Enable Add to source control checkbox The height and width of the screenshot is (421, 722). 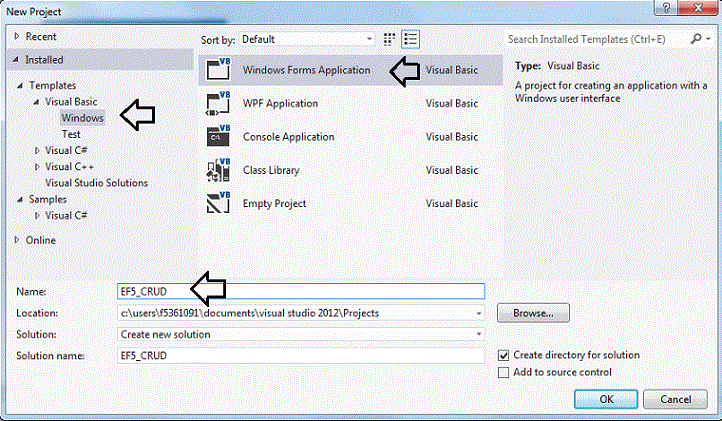pos(503,372)
